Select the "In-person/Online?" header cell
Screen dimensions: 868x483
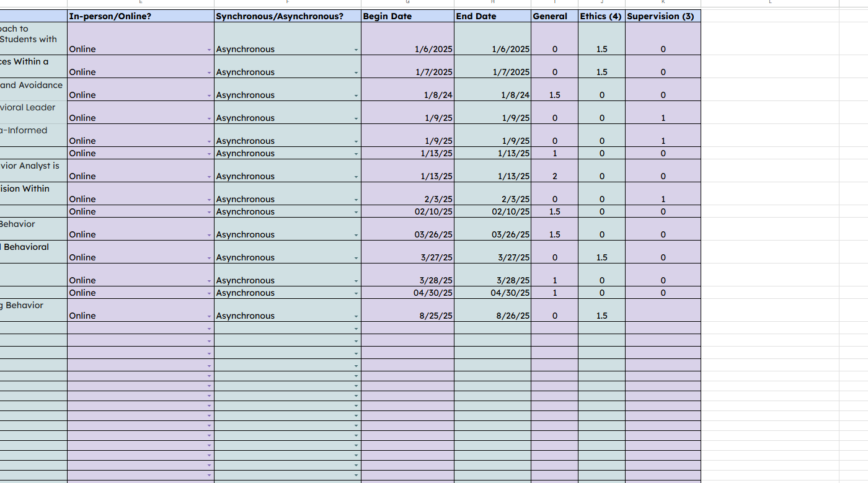pos(140,16)
